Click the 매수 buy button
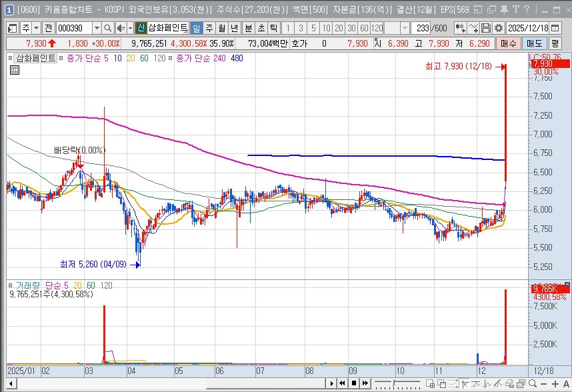 click(509, 43)
